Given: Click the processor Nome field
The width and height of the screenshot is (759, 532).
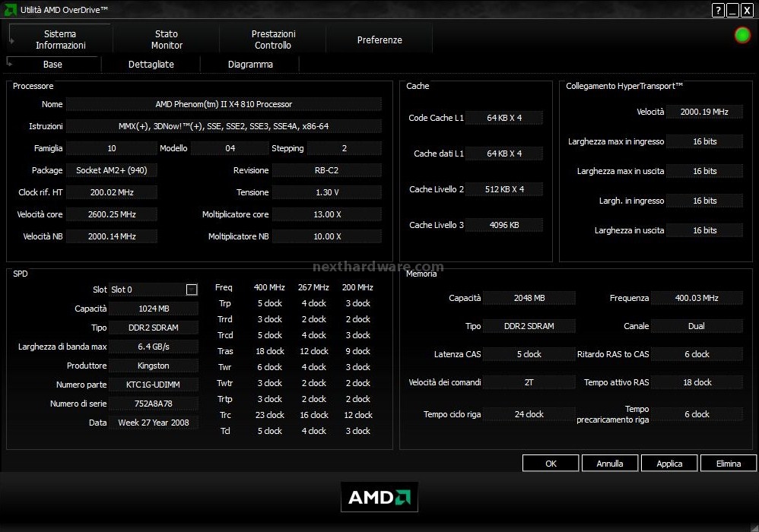Looking at the screenshot, I should 224,104.
